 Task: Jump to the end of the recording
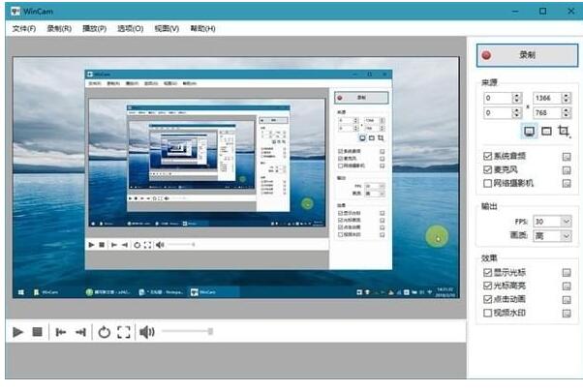pyautogui.click(x=80, y=332)
